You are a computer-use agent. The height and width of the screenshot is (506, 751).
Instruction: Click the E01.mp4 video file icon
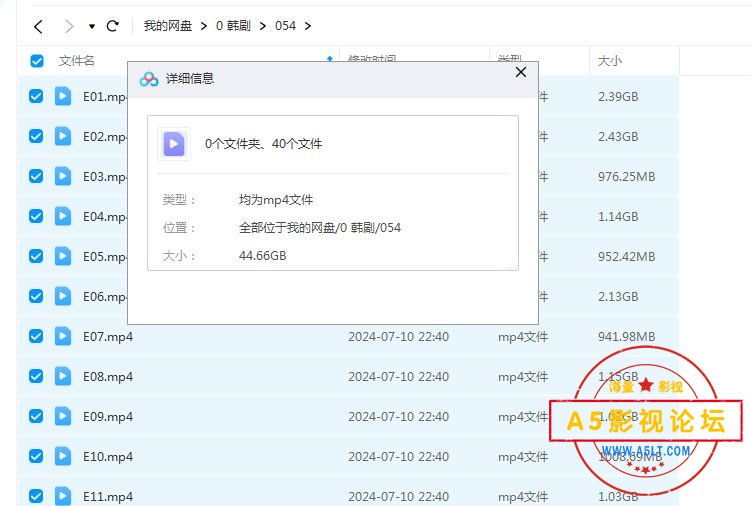(x=63, y=96)
